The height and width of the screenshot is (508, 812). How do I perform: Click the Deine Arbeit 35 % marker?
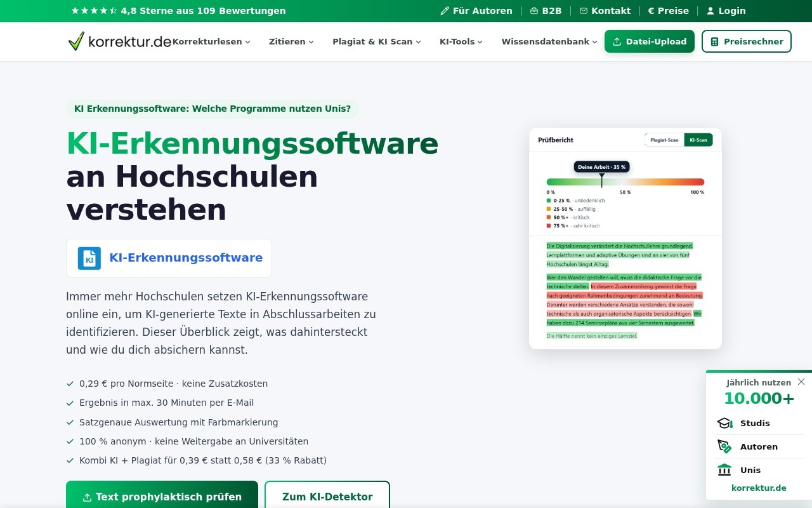(x=601, y=167)
